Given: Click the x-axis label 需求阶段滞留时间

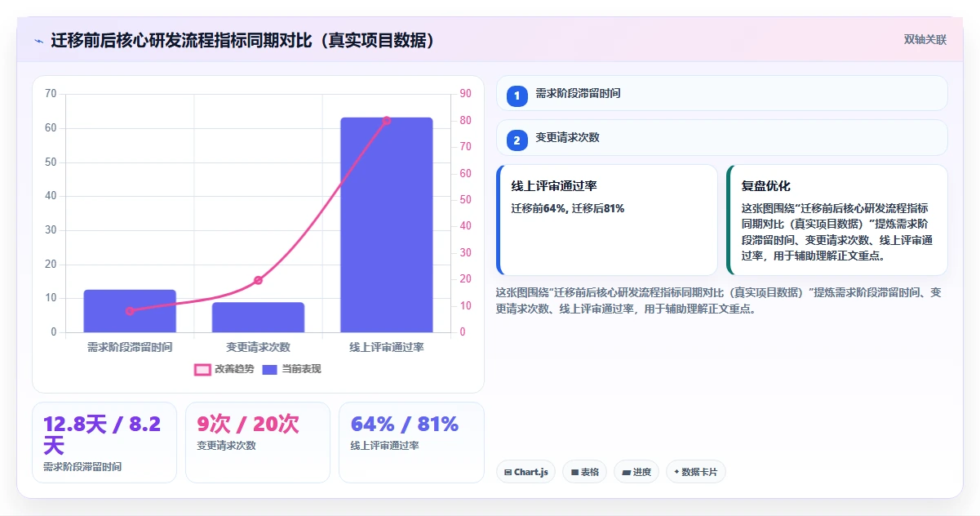Looking at the screenshot, I should (130, 347).
